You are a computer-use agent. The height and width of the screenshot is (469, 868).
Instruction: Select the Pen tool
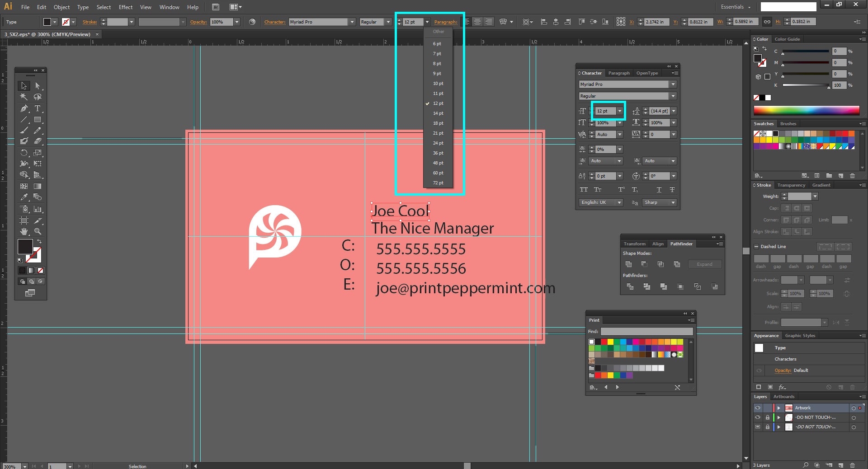[24, 108]
